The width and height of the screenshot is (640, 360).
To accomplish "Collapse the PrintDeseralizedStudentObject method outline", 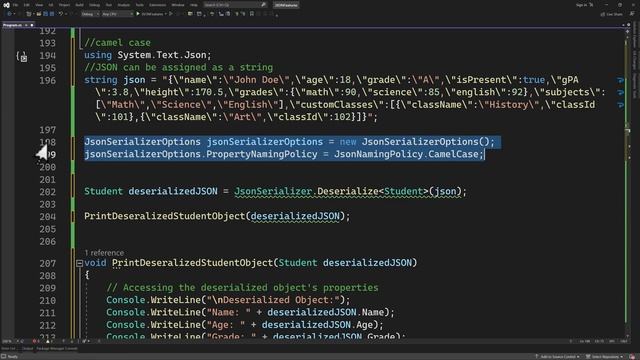I will click(x=80, y=263).
